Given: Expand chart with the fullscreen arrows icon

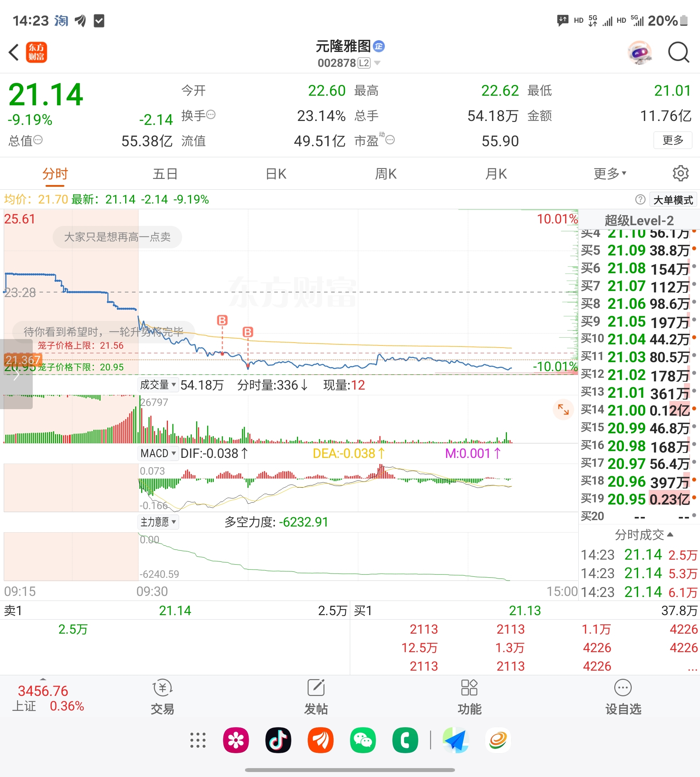Looking at the screenshot, I should [563, 409].
